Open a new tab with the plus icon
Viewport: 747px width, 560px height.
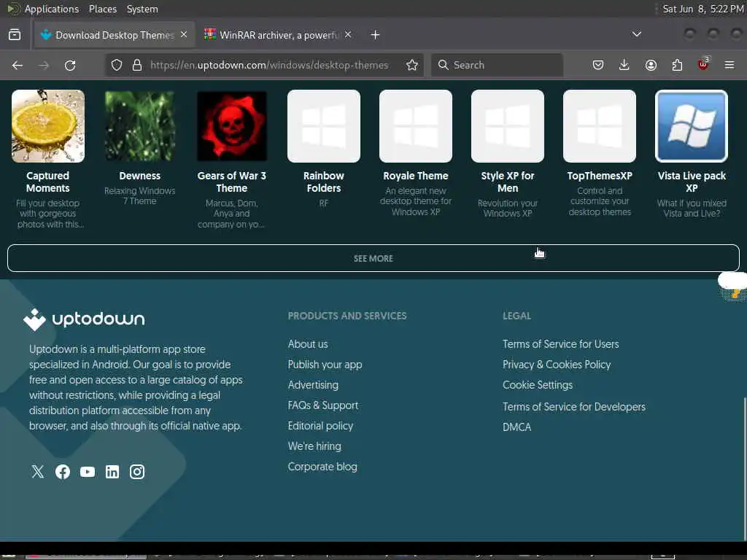376,35
